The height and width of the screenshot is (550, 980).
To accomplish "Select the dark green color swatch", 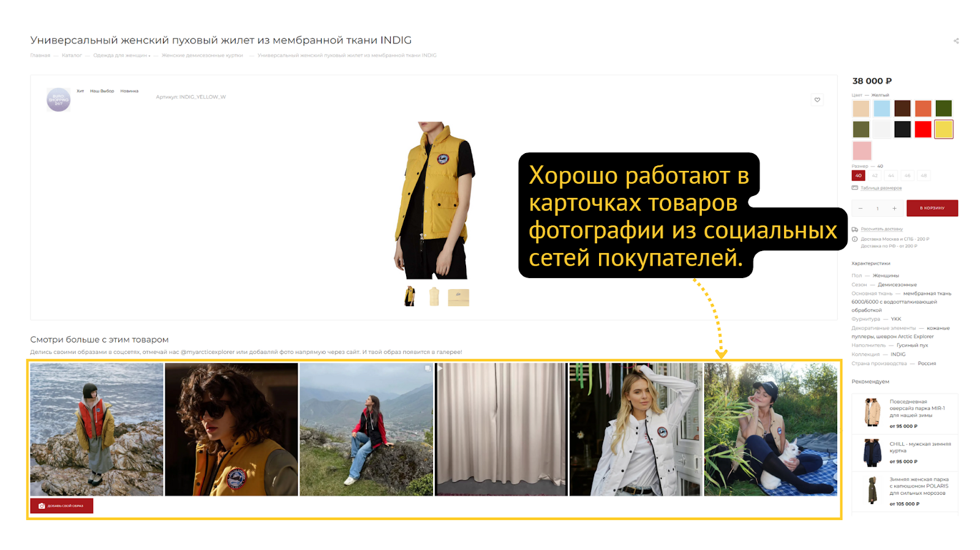I will pyautogui.click(x=944, y=108).
